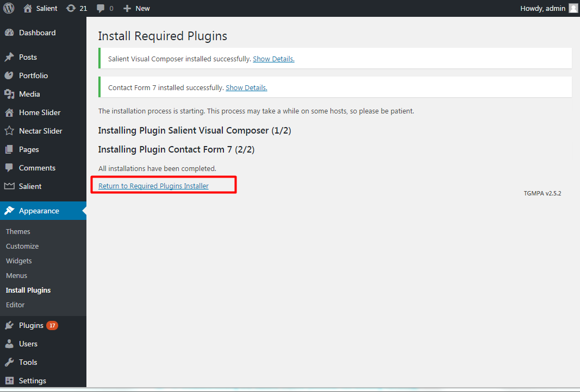Click the Appearance label in the sidebar
This screenshot has width=580, height=392.
39,211
